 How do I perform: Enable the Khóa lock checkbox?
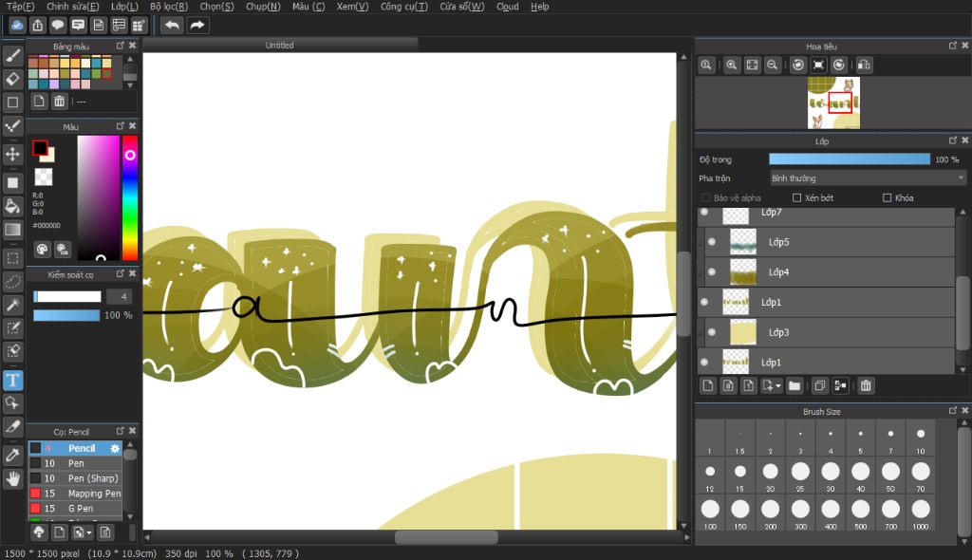[x=888, y=197]
